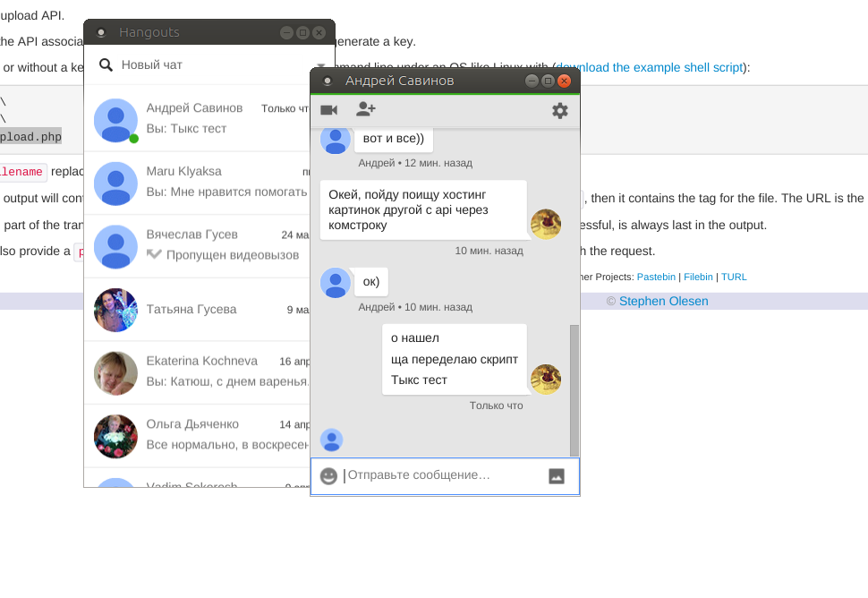Open conversation with Андрей Савинов in contact list
The image size is (868, 598).
(x=197, y=119)
